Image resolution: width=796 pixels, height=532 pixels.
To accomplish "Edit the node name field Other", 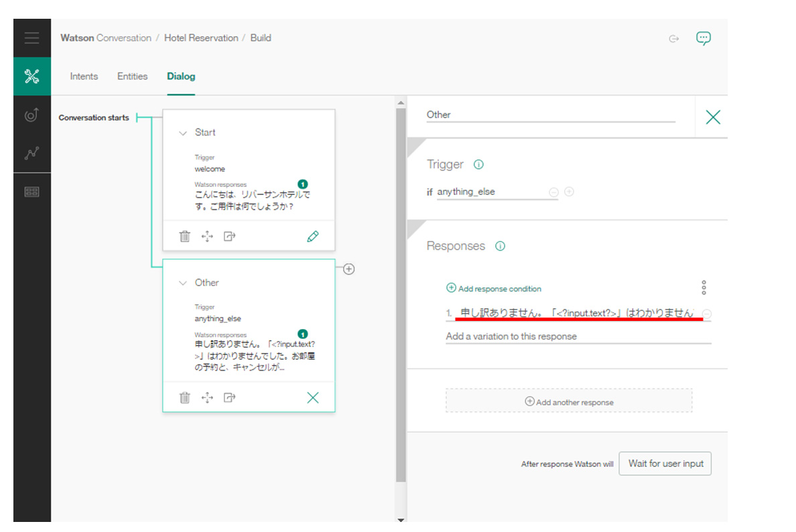I will click(x=551, y=115).
